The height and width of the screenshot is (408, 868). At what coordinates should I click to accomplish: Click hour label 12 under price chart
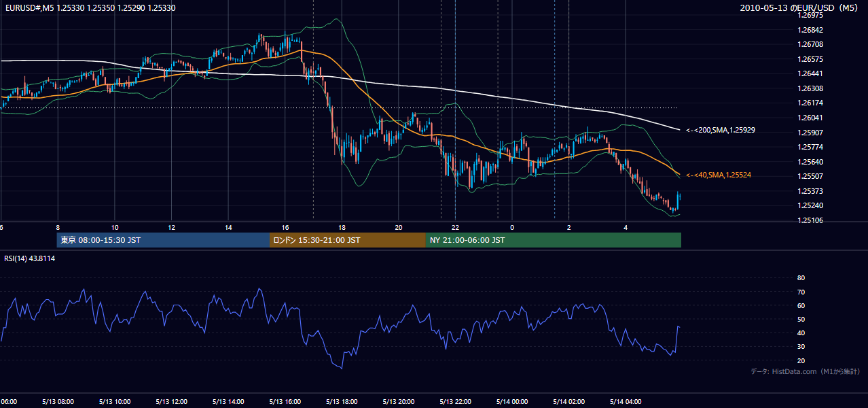[x=171, y=228]
